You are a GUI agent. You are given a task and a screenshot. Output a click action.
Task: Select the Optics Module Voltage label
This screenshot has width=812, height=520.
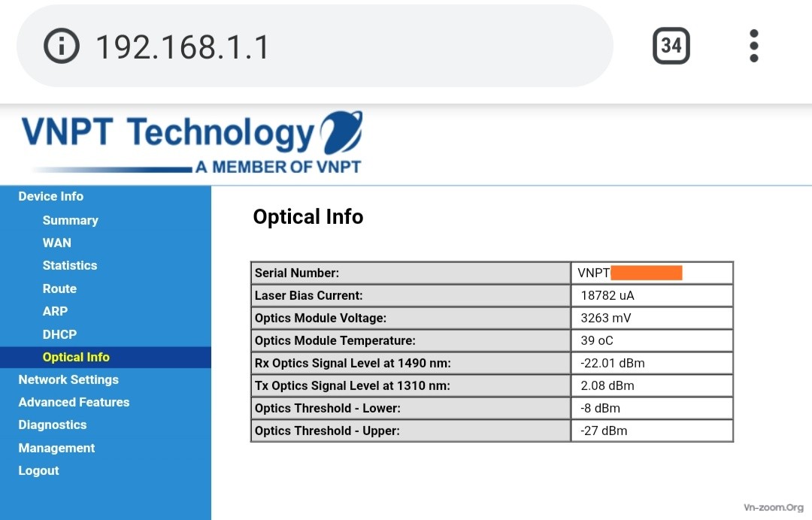point(411,318)
